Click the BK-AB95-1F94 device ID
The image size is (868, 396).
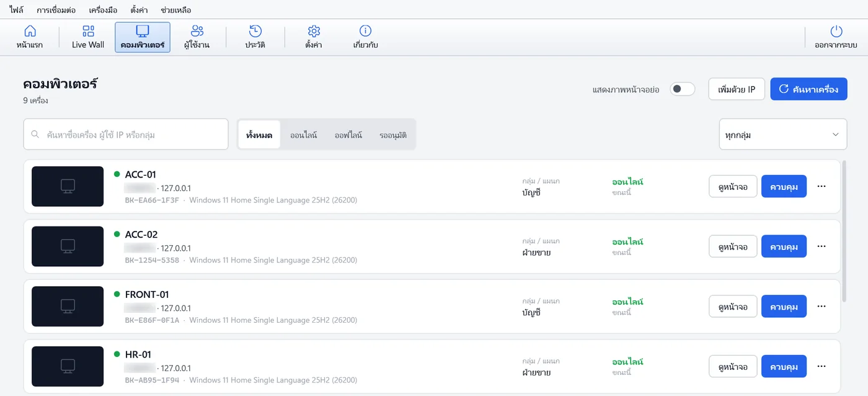(x=152, y=380)
